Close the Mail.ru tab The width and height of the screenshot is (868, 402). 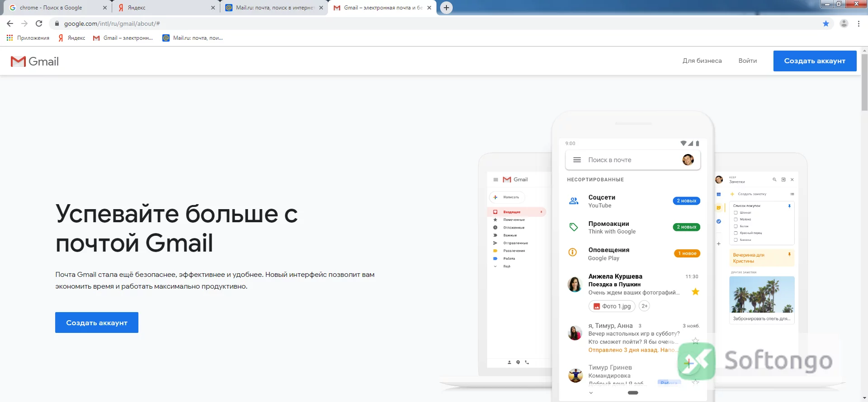[321, 8]
